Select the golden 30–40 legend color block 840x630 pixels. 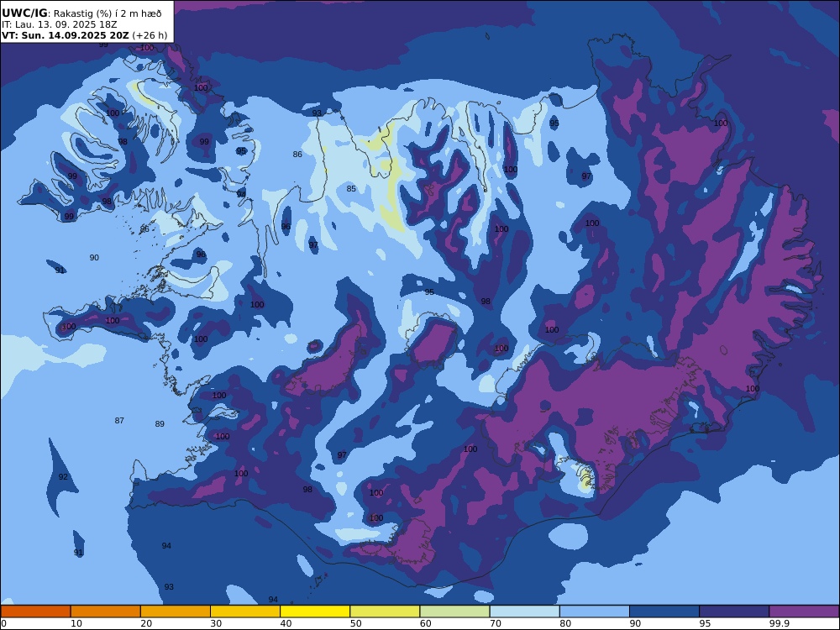(x=245, y=612)
